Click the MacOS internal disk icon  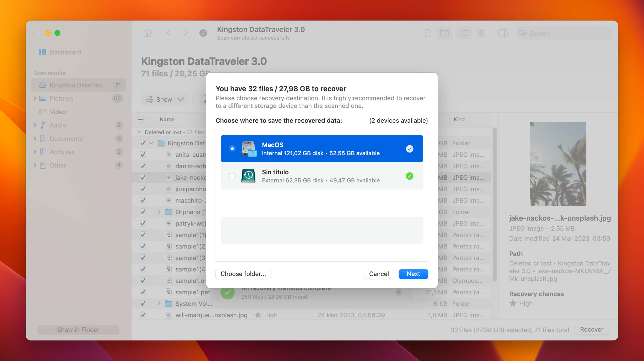coord(249,149)
